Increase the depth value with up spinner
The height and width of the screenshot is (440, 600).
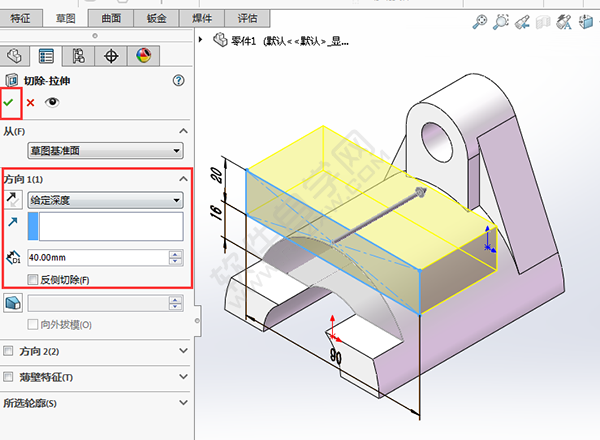coord(176,254)
